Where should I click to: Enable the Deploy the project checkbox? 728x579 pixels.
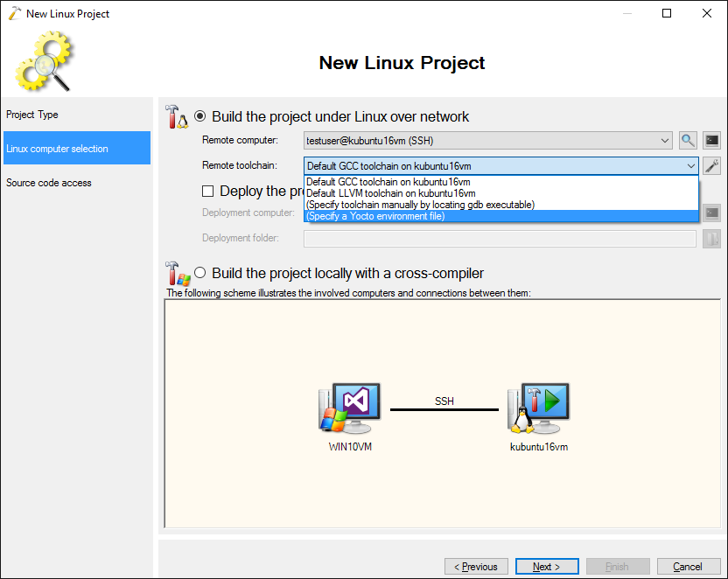tap(207, 191)
